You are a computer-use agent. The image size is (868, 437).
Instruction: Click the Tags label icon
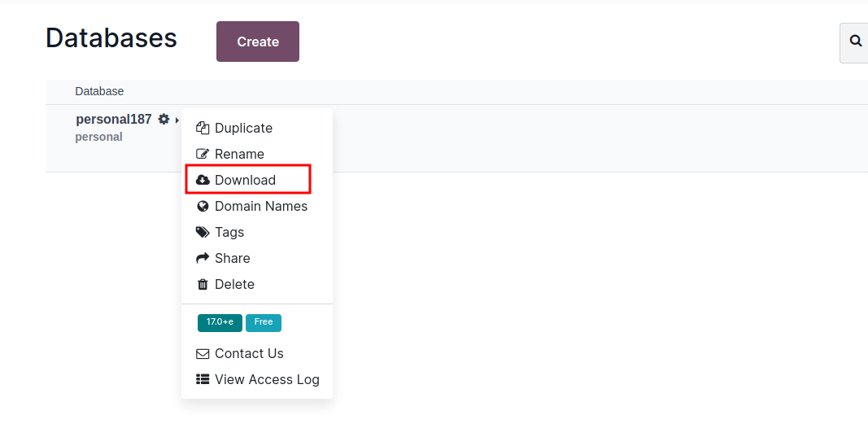tap(203, 232)
